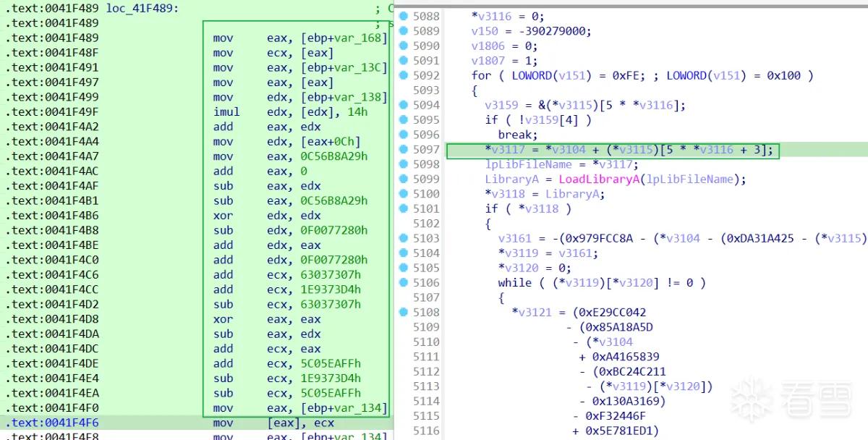
Task: Toggle breakpoint dot on line 5096 break
Action: coord(404,135)
